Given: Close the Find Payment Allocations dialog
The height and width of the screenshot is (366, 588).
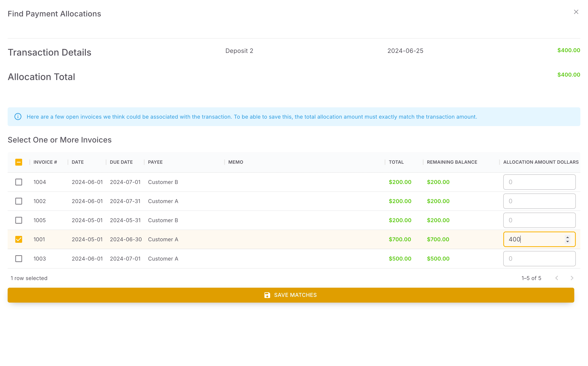Looking at the screenshot, I should click(576, 12).
